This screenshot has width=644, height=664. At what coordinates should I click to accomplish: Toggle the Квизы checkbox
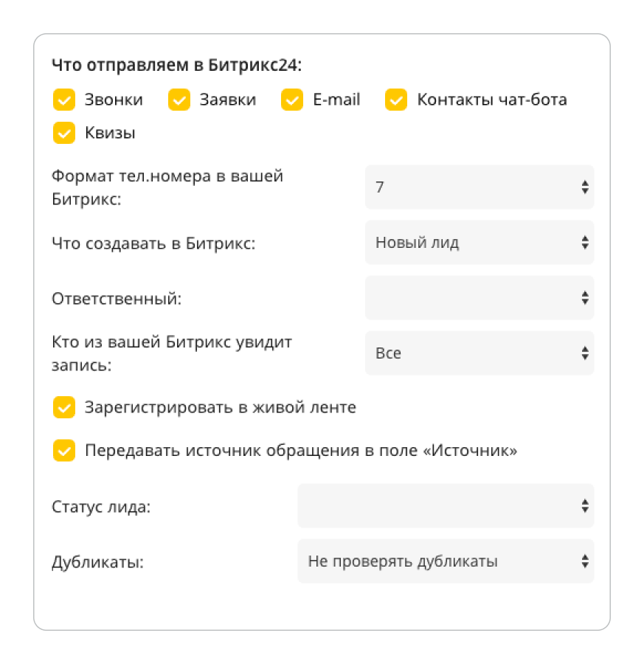coord(64,133)
